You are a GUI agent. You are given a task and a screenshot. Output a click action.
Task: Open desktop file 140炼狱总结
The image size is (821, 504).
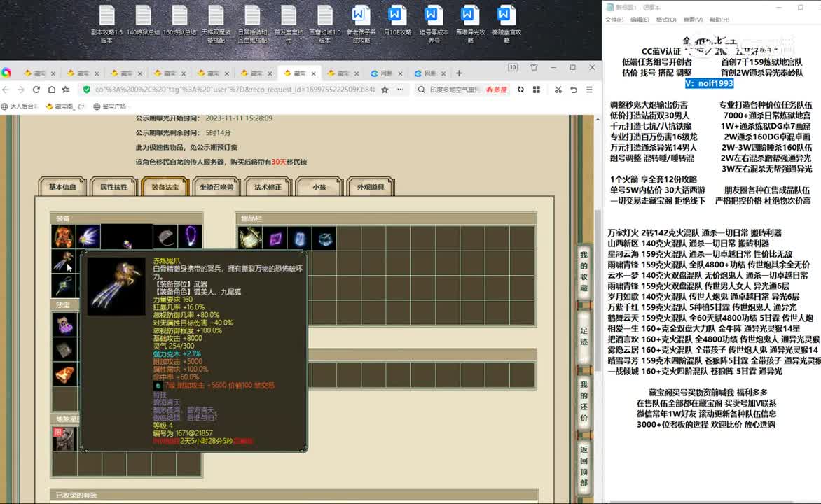click(143, 21)
